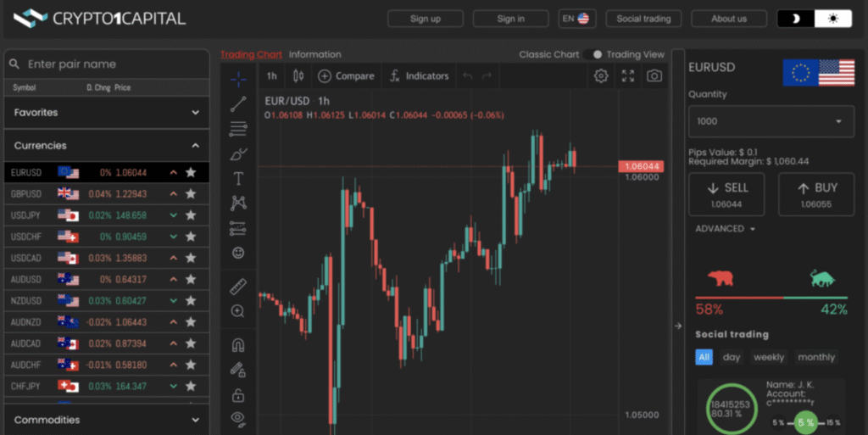Open the chart patterns tool
This screenshot has height=435, width=868.
point(238,204)
